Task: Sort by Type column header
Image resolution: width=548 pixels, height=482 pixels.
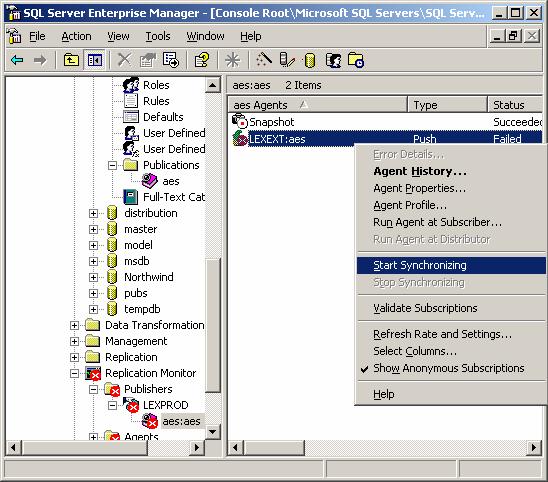Action: click(x=447, y=105)
